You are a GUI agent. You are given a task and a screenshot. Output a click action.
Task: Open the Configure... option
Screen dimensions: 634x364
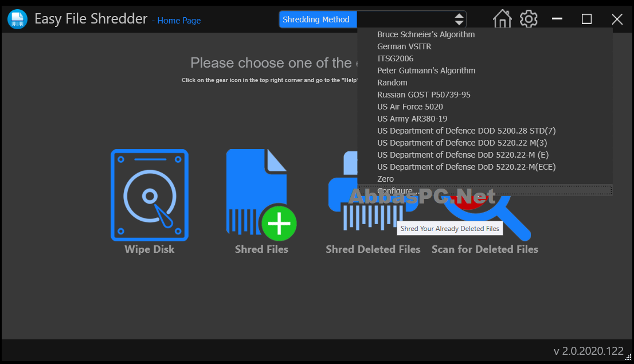[x=485, y=190]
